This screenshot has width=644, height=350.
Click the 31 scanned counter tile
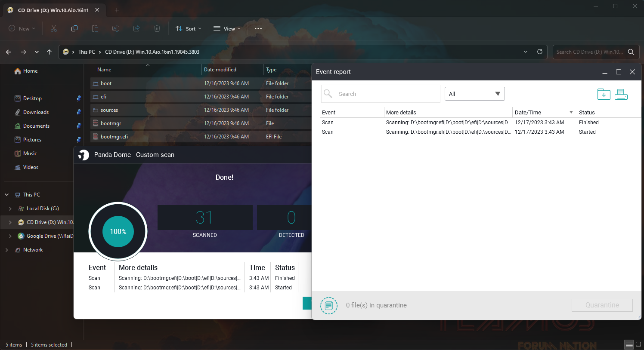205,218
